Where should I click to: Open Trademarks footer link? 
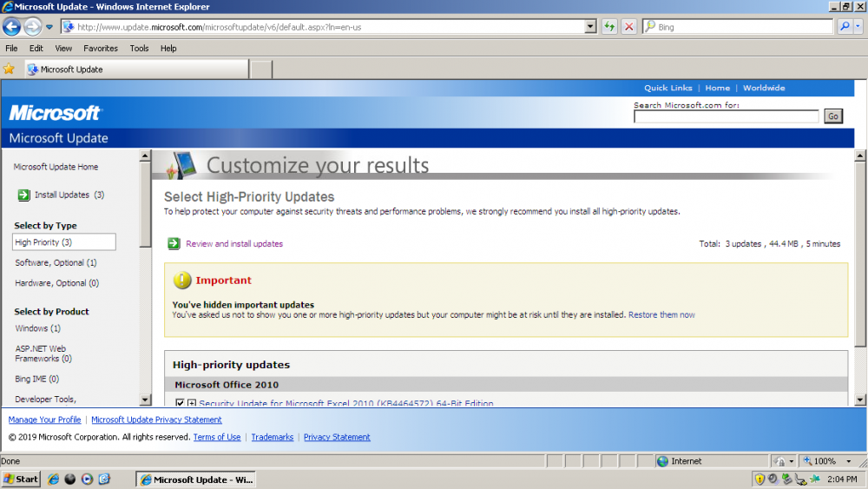pos(273,437)
